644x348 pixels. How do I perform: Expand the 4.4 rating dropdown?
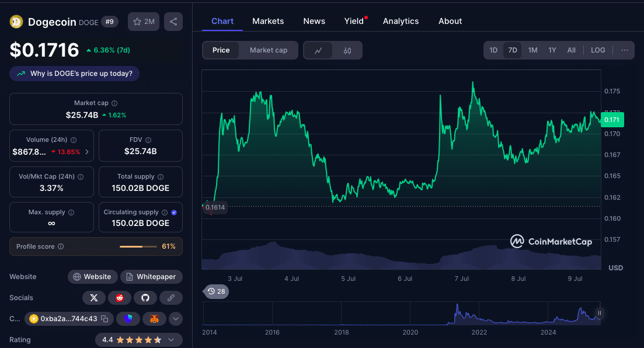171,340
